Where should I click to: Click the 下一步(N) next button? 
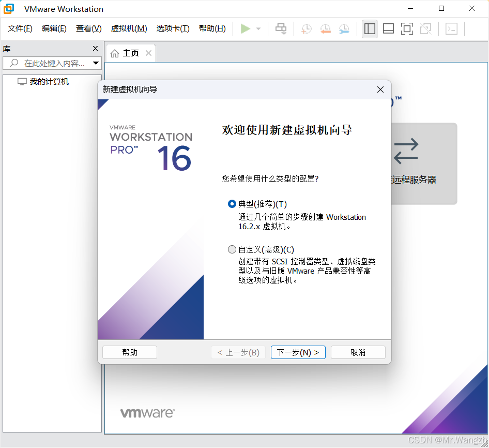(298, 352)
